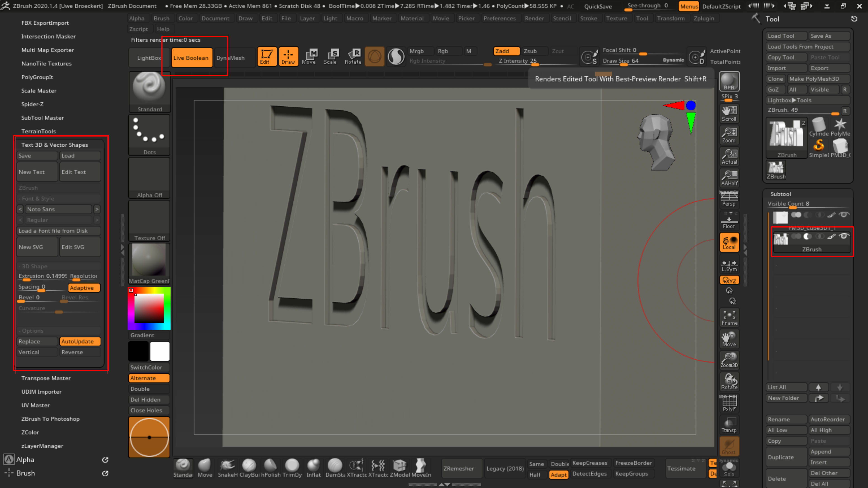Viewport: 868px width, 488px height.
Task: Expand LightBox panel
Action: click(x=149, y=58)
